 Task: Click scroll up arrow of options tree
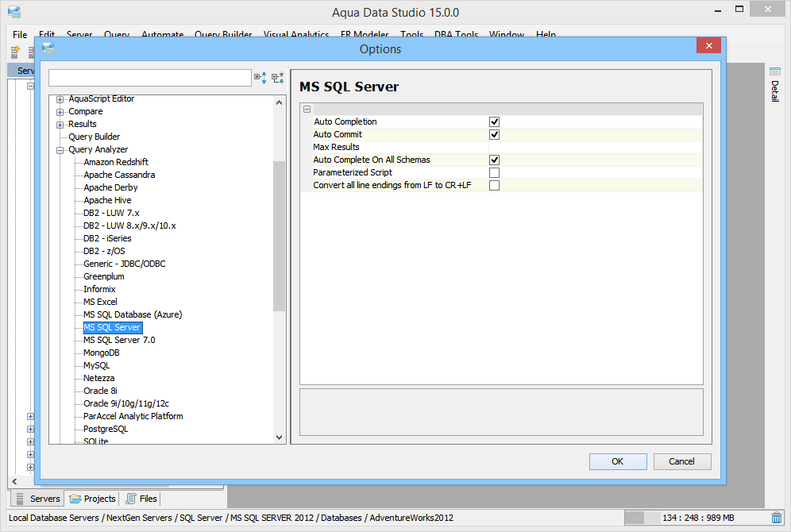pyautogui.click(x=279, y=102)
